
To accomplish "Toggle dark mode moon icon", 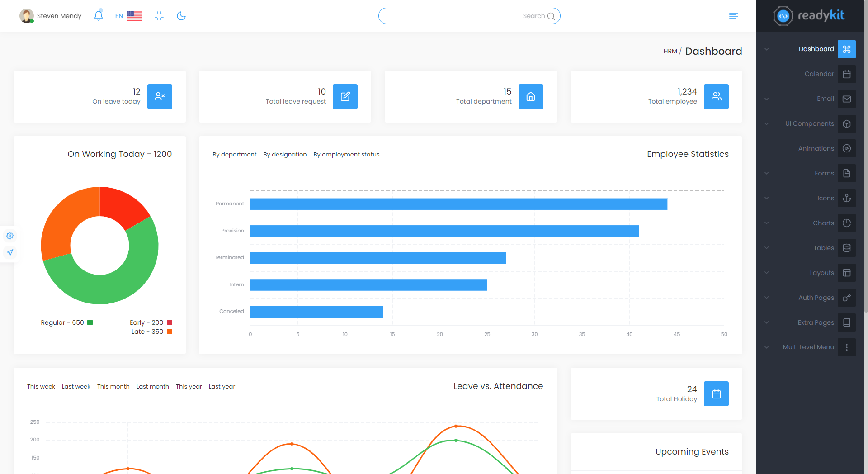I will (181, 16).
